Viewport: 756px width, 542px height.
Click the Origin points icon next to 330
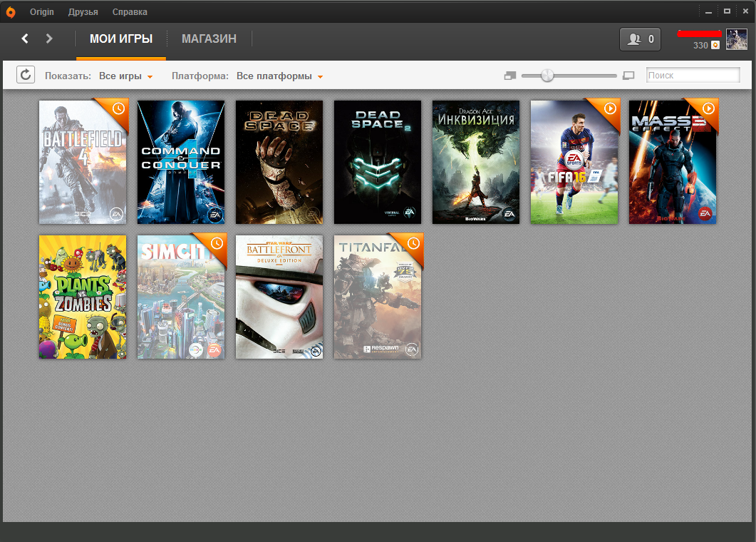coord(715,45)
